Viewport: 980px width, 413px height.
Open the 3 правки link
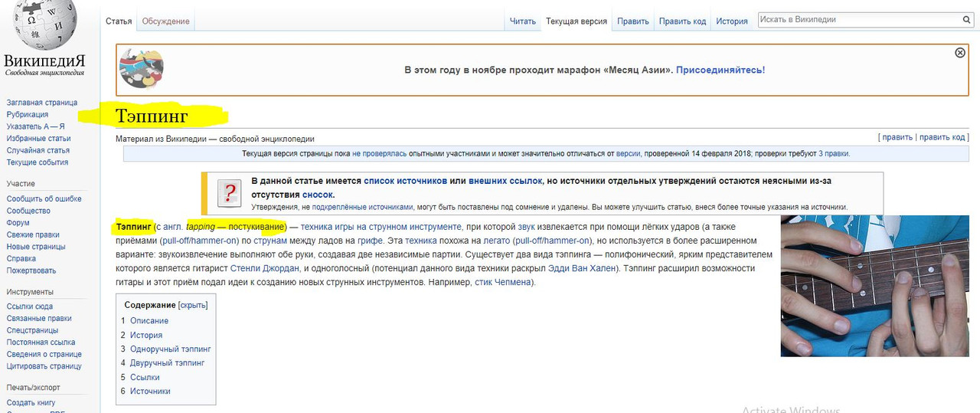coord(833,154)
